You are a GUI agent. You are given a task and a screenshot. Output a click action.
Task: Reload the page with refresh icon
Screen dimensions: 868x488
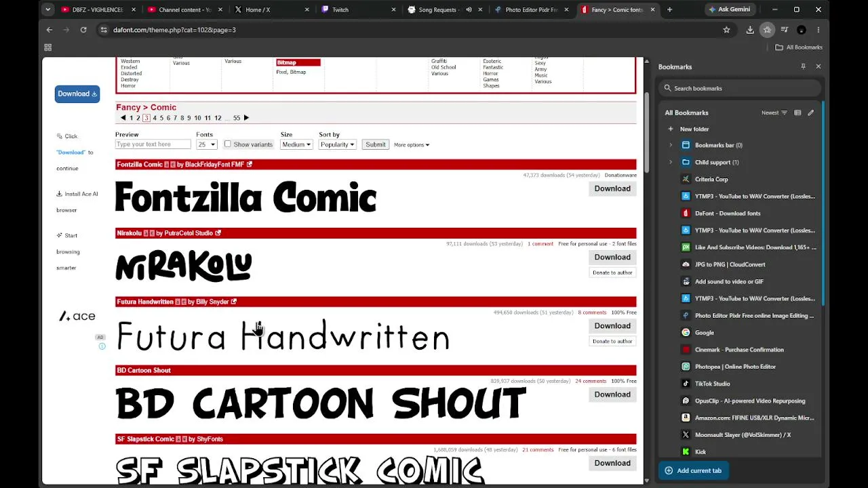pos(83,30)
